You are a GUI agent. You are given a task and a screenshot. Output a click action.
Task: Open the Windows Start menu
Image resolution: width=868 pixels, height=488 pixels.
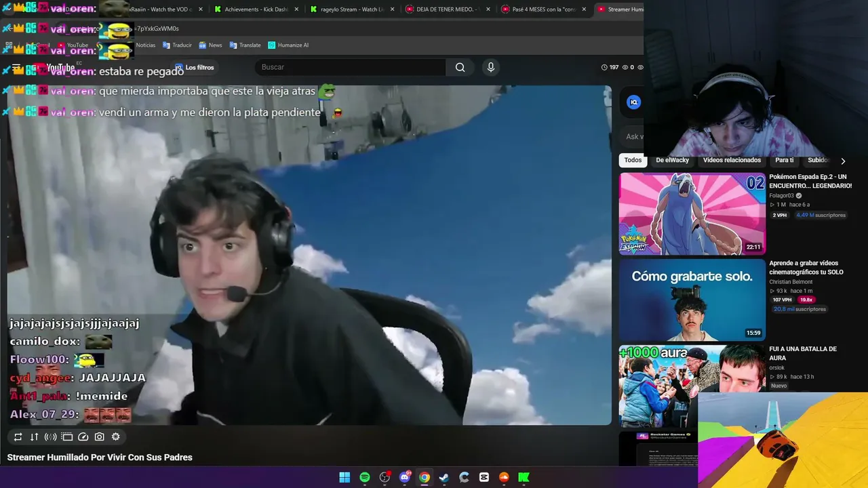pos(344,477)
